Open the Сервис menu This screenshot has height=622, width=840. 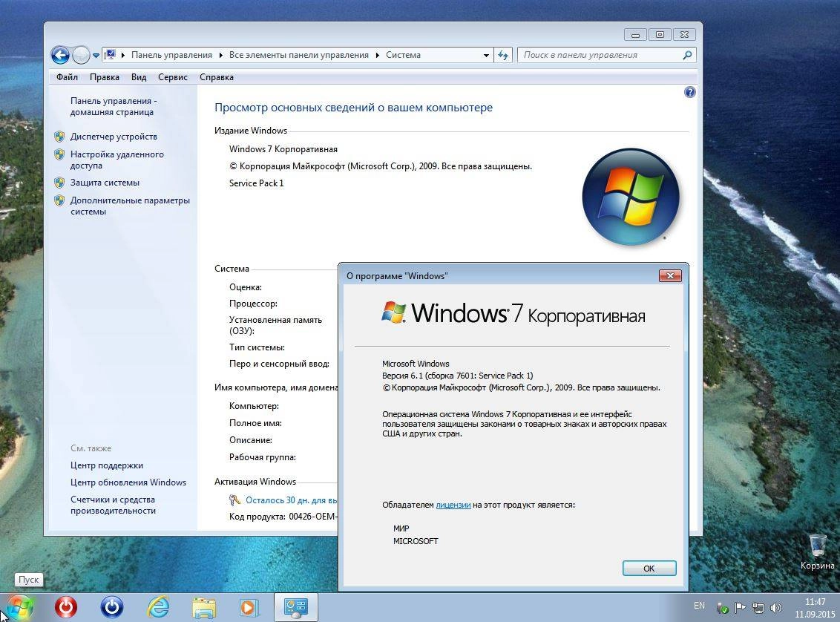click(x=172, y=77)
